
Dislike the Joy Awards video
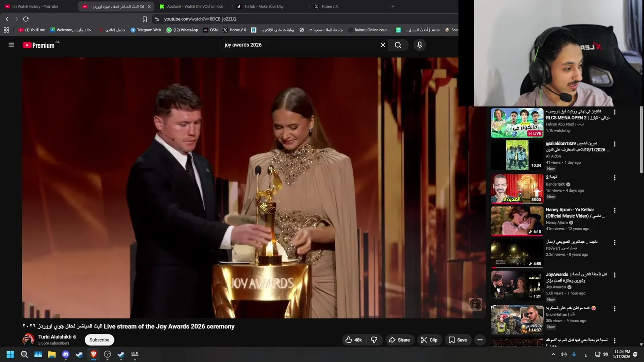pyautogui.click(x=374, y=340)
